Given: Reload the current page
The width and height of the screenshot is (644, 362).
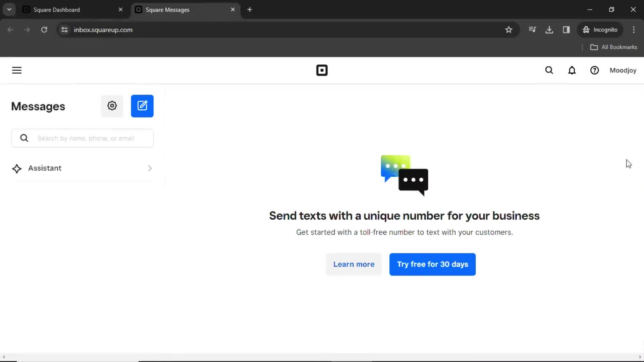Looking at the screenshot, I should pos(44,30).
